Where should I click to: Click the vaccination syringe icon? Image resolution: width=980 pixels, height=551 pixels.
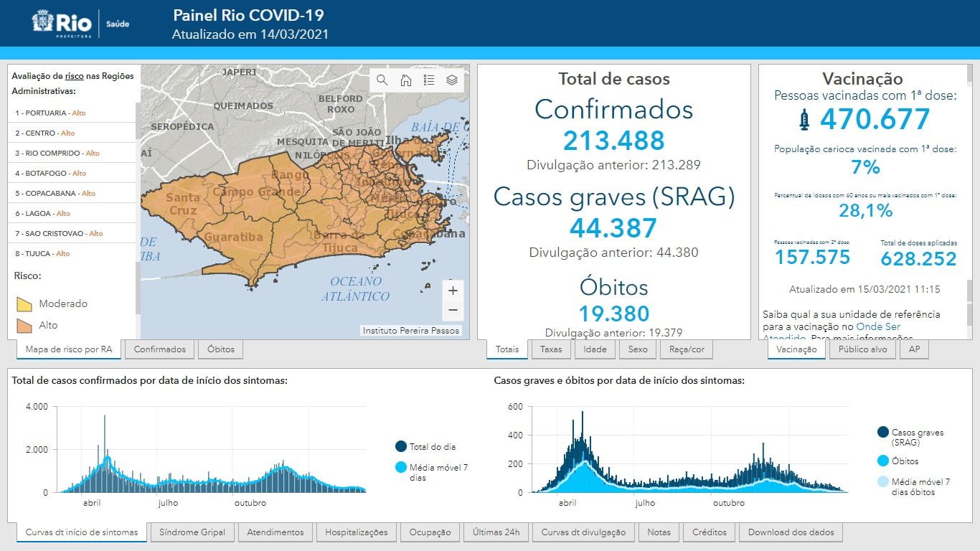pos(804,120)
